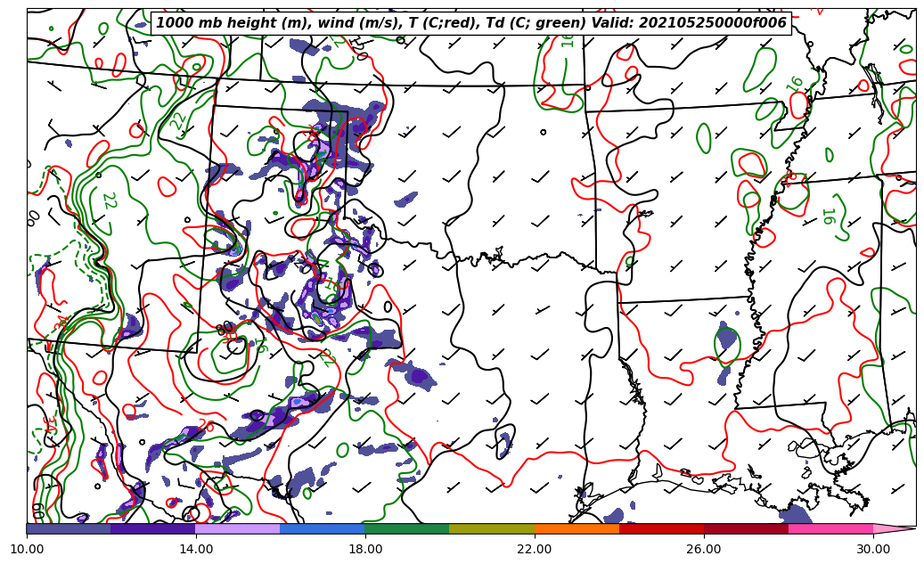This screenshot has height=564, width=924.
Task: Click the 22.00 colorbar tick label
Action: pyautogui.click(x=535, y=549)
